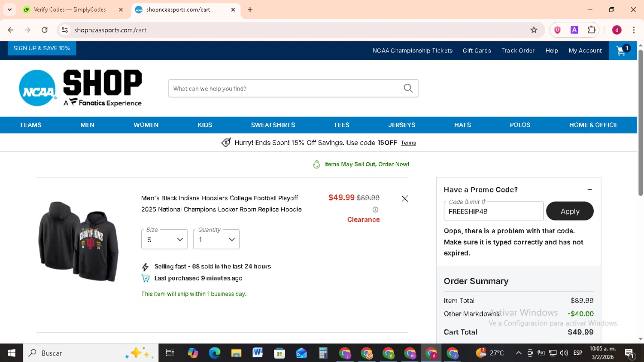Open the Chrome menu with three dots
The width and height of the screenshot is (644, 362).
[x=634, y=30]
